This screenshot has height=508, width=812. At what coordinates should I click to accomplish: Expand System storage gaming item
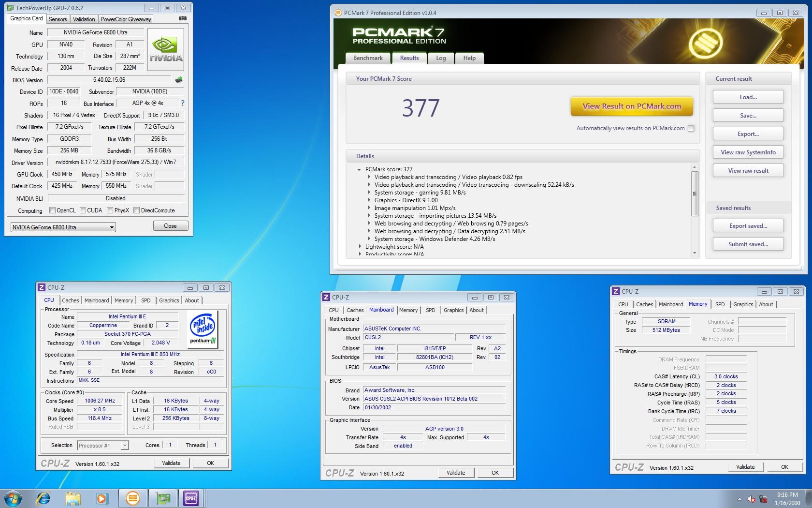(369, 193)
